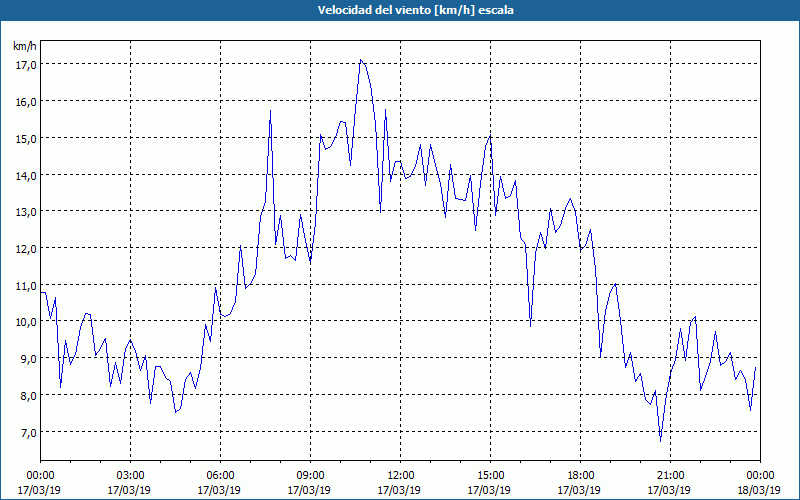Screen dimensions: 800x500
Task: Select the '17,0' y-axis value
Action: coord(27,64)
